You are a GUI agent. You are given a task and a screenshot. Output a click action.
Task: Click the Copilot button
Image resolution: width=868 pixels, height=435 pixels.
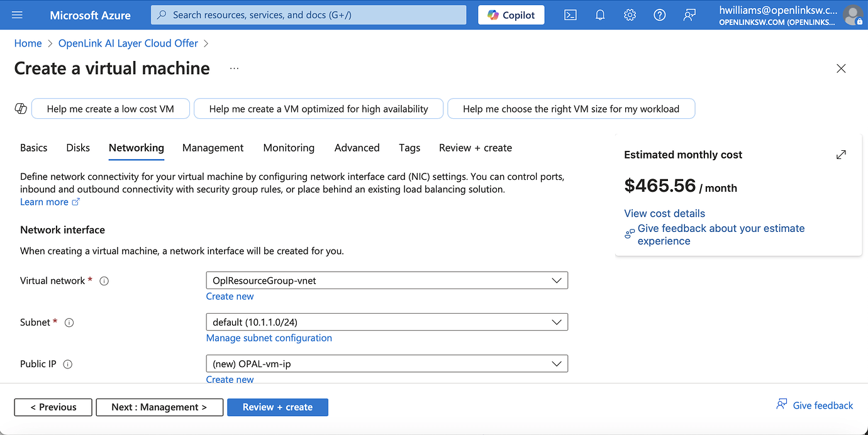pos(511,15)
